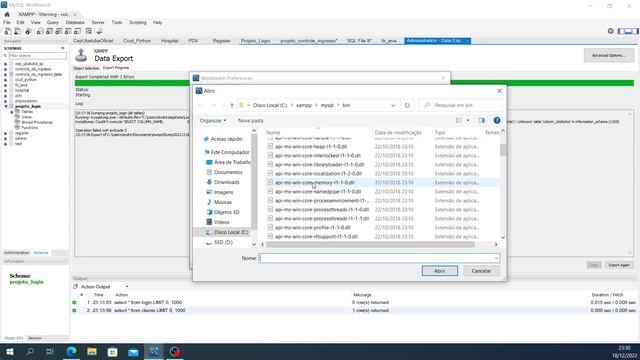Open the File menu in MySQL Workbench

pos(7,22)
